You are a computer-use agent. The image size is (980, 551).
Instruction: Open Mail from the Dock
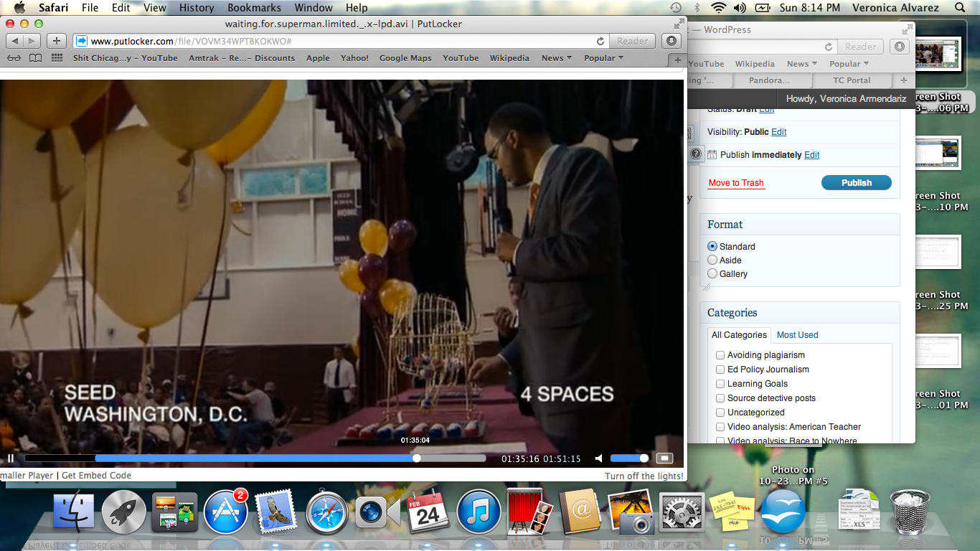click(x=275, y=512)
